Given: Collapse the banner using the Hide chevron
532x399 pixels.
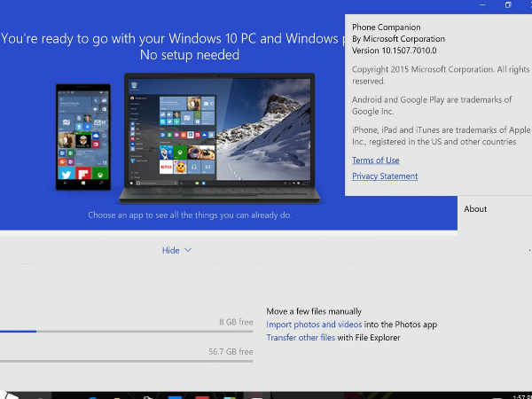Looking at the screenshot, I should (176, 250).
